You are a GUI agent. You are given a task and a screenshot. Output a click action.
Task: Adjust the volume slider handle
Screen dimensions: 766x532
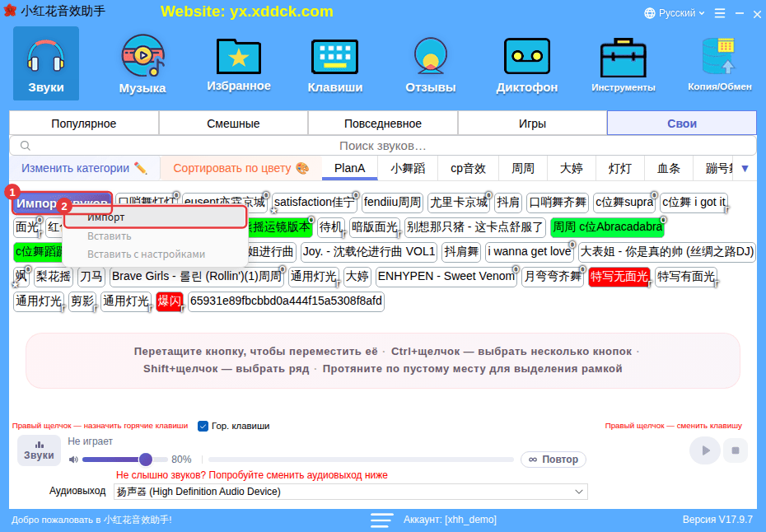click(146, 460)
